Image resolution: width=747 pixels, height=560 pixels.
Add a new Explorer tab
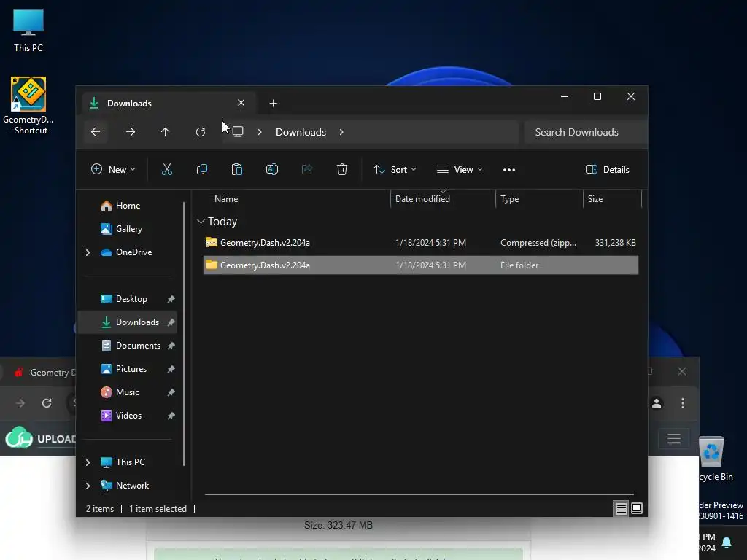(x=273, y=104)
